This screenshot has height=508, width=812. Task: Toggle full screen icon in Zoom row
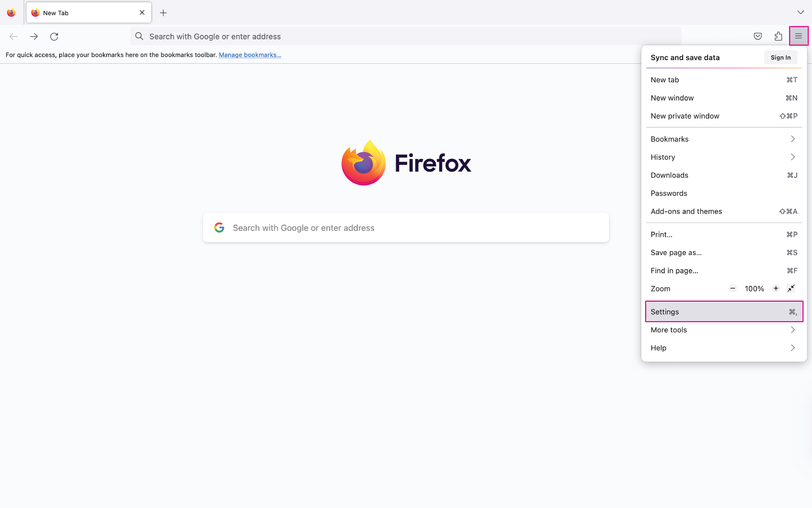click(x=791, y=289)
